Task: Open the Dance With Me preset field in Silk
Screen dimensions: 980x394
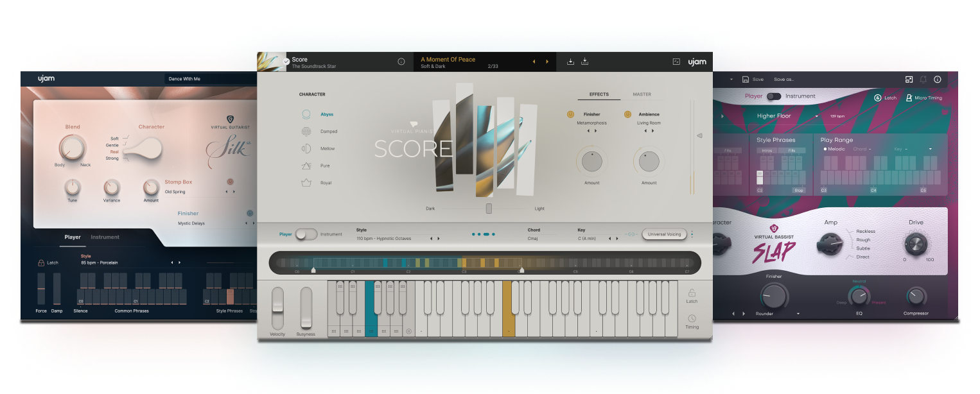Action: (210, 79)
